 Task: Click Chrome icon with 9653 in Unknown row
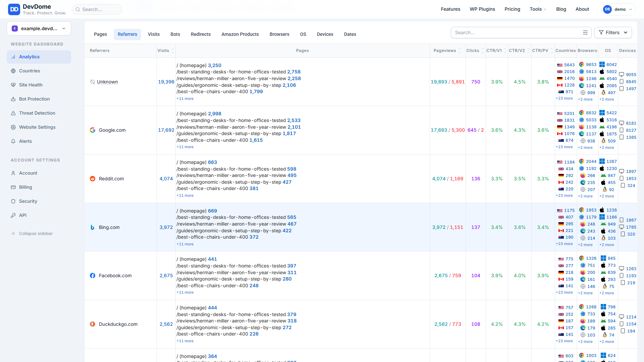pos(582,64)
